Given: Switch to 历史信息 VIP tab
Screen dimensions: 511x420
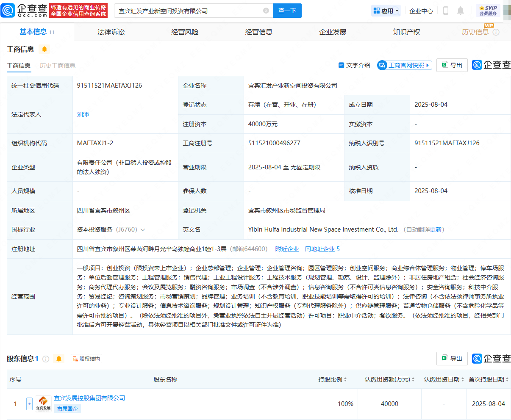Looking at the screenshot, I should (x=475, y=32).
